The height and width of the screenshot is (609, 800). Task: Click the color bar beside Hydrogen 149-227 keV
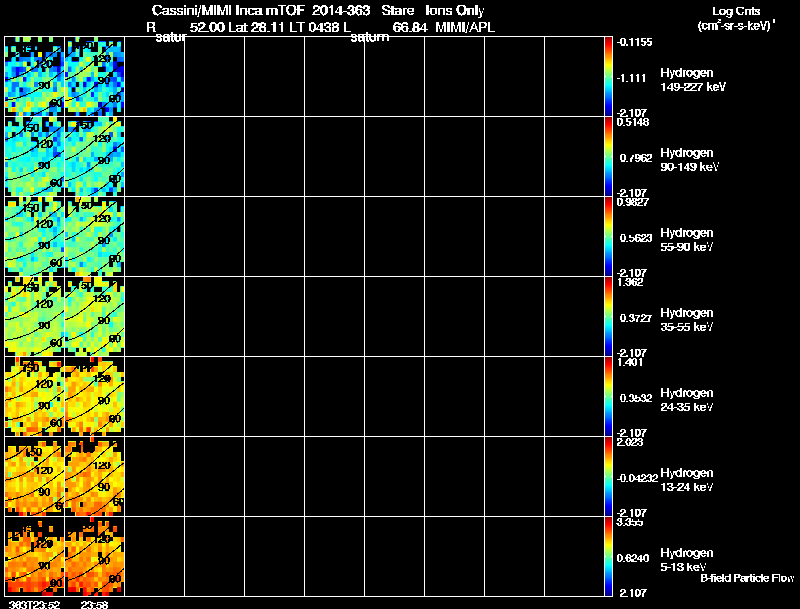tap(608, 77)
